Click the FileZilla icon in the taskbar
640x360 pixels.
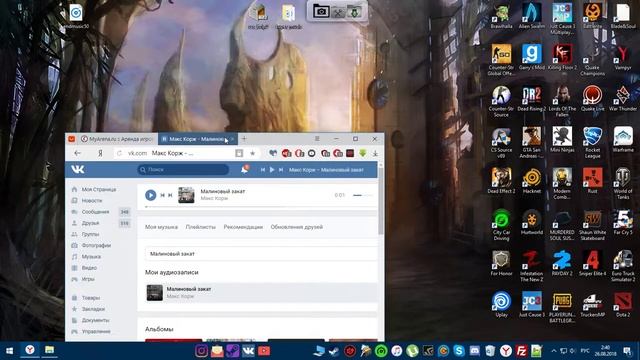click(x=521, y=351)
